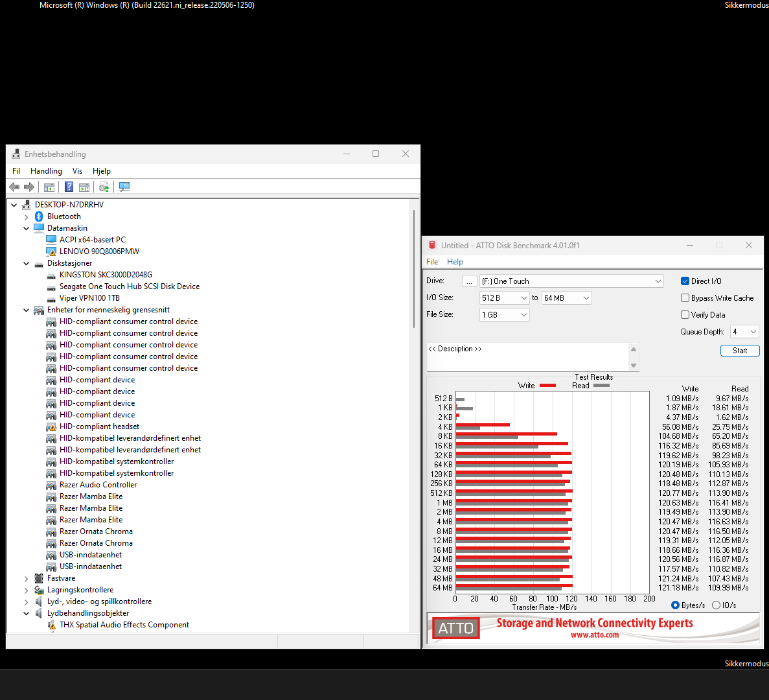Open ATTO Help menu
The height and width of the screenshot is (700, 769).
click(x=455, y=261)
